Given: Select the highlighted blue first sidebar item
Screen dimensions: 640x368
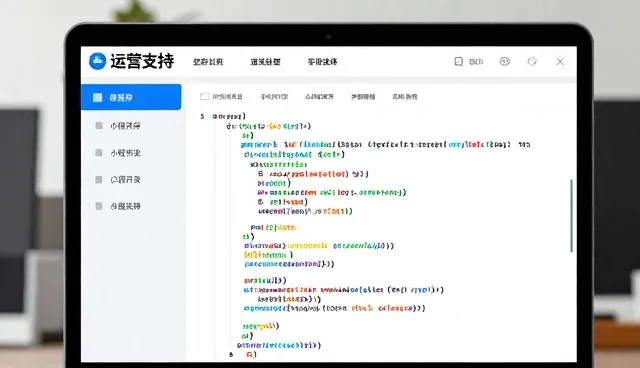Looking at the screenshot, I should 131,97.
